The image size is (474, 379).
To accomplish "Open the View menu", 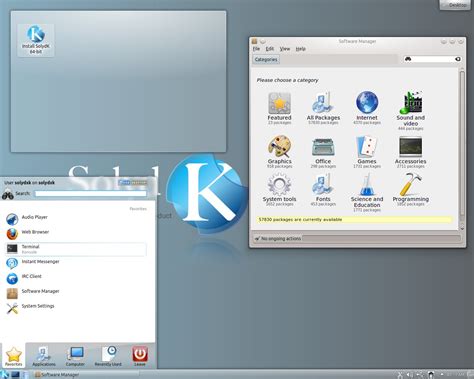I will click(x=285, y=49).
